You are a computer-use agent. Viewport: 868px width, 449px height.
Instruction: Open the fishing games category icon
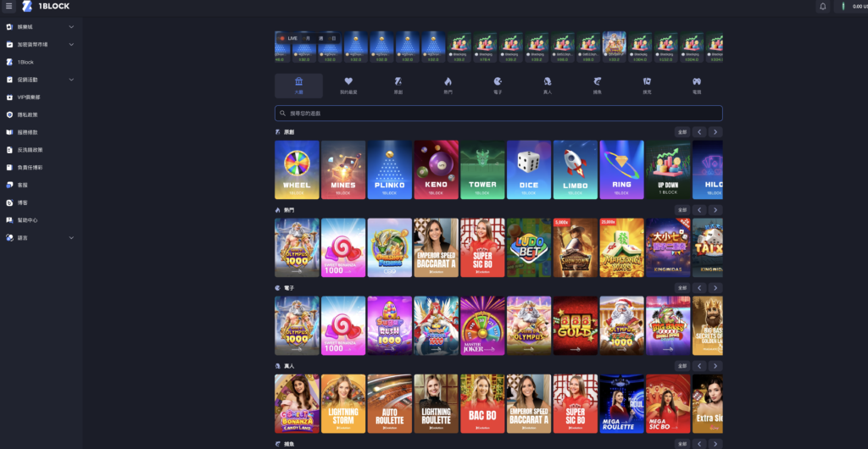click(598, 81)
